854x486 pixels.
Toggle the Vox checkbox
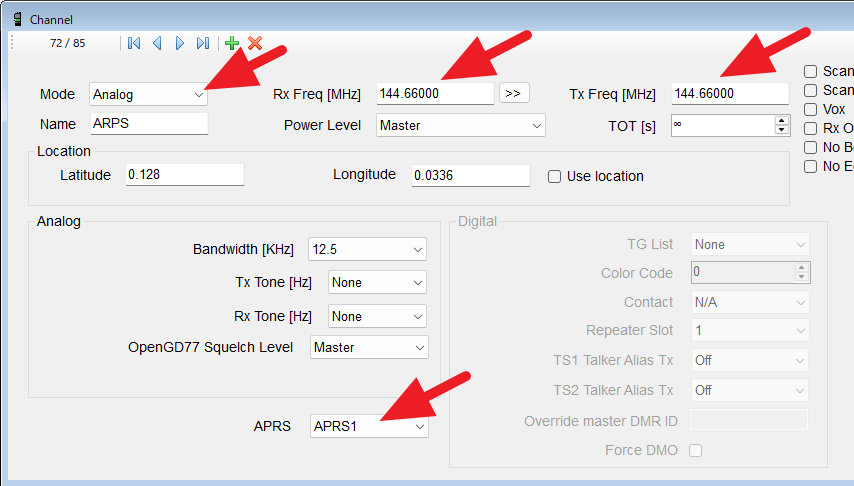pyautogui.click(x=811, y=109)
